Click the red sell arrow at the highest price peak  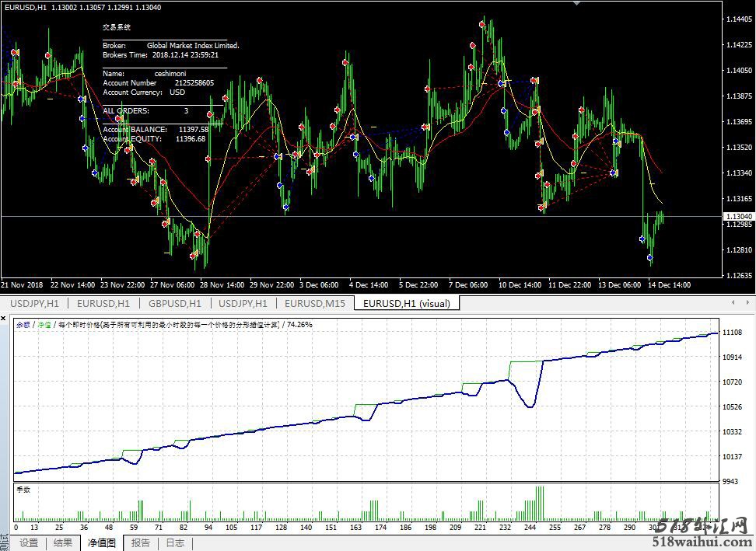point(483,25)
